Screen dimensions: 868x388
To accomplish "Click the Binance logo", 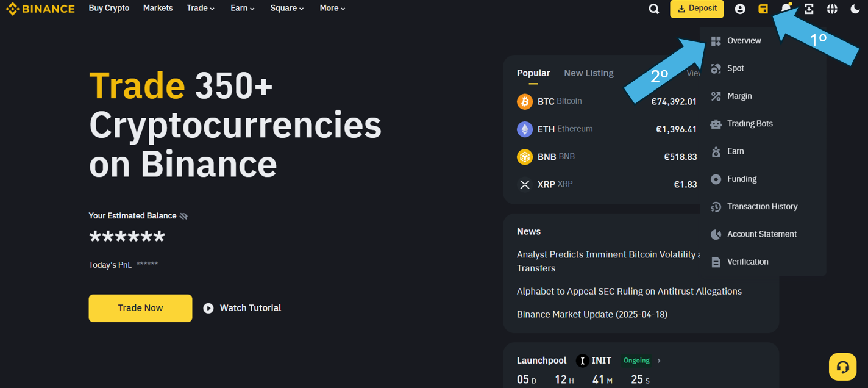I will coord(40,9).
